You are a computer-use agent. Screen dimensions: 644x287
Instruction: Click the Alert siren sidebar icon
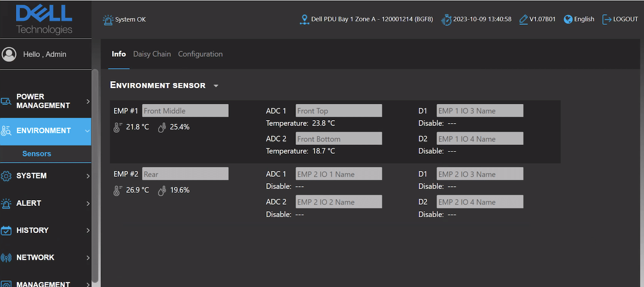6,203
